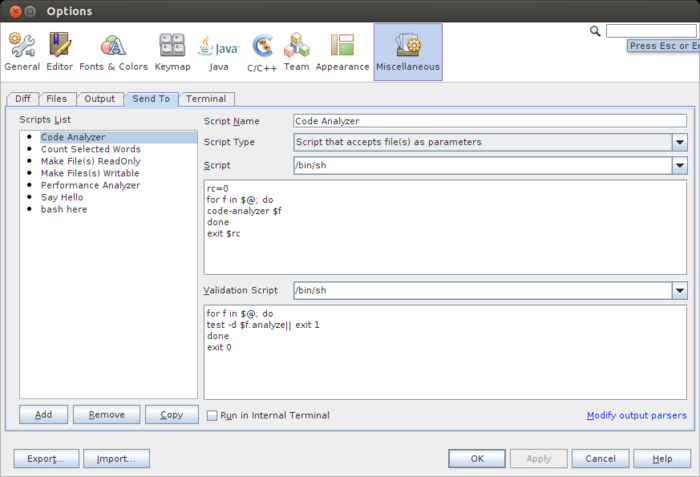Select the Miscellaneous options category

click(408, 52)
